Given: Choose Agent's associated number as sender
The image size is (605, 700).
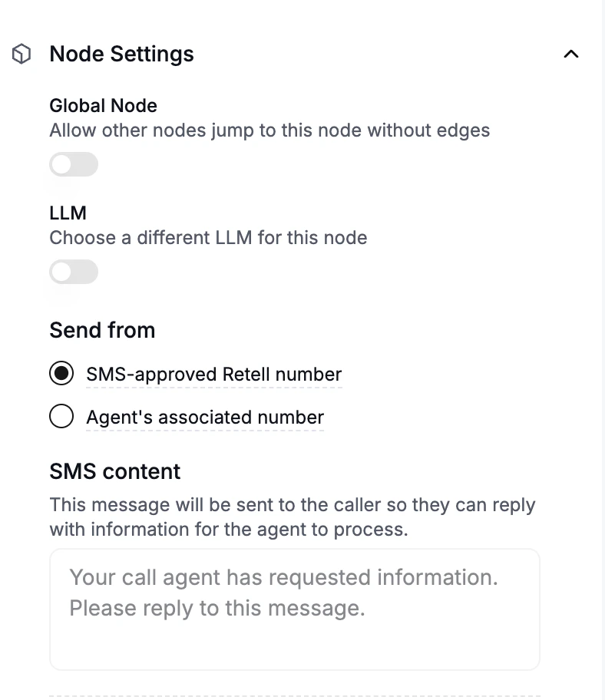Looking at the screenshot, I should tap(61, 417).
